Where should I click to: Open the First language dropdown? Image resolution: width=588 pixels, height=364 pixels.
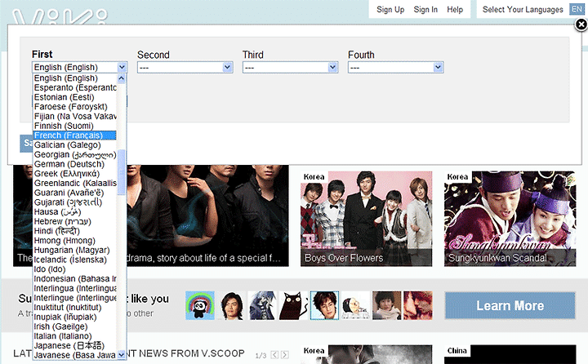(x=79, y=67)
